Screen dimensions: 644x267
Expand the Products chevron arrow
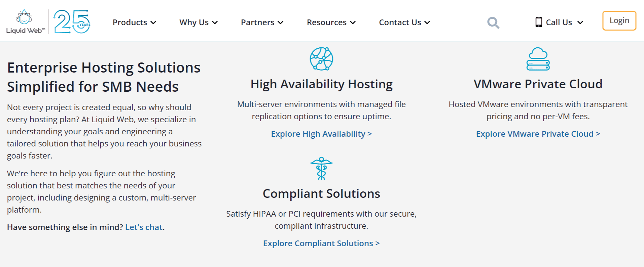153,23
